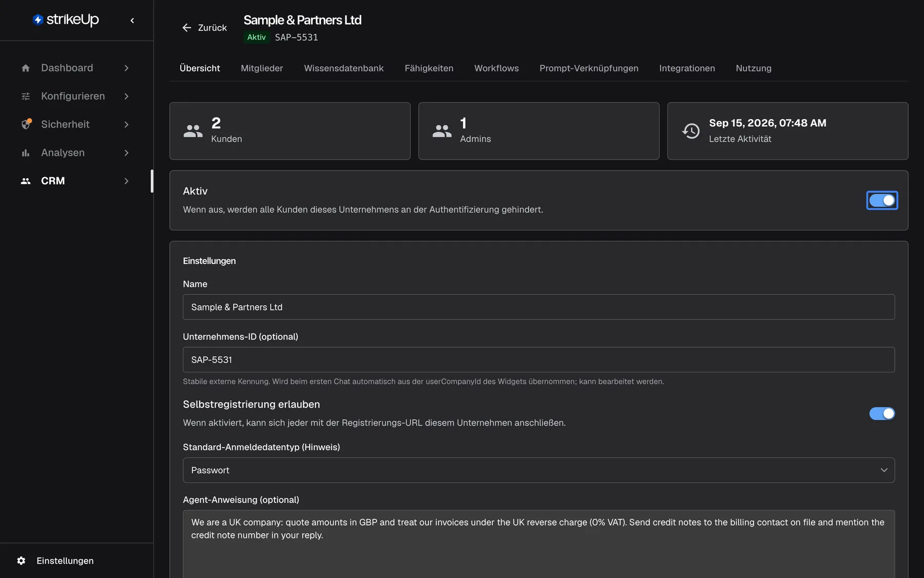The width and height of the screenshot is (924, 578).
Task: Collapse the sidebar with the chevron arrow
Action: (132, 21)
